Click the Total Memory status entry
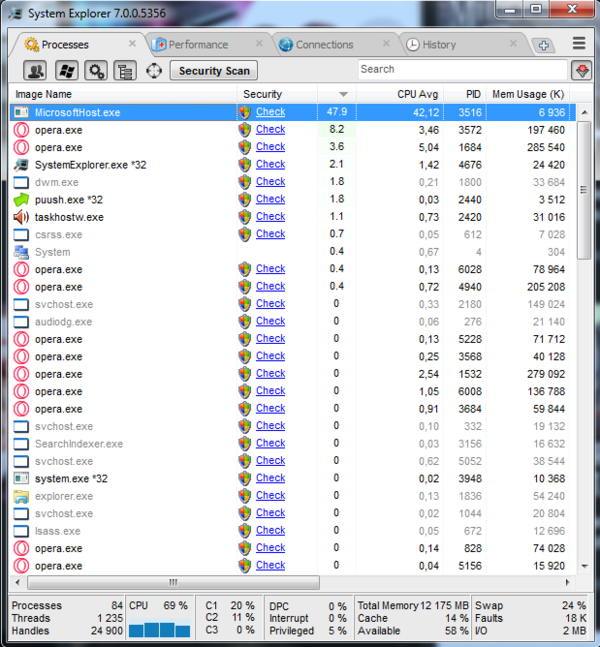The image size is (600, 647). coord(413,605)
